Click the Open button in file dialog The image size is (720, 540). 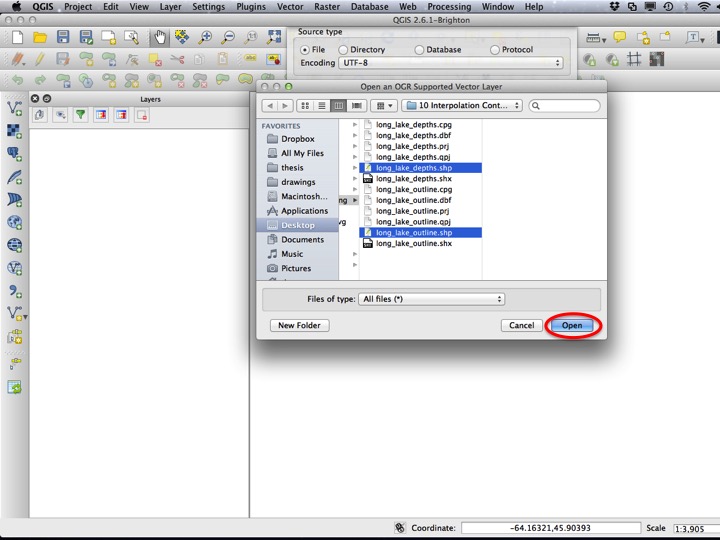point(572,326)
